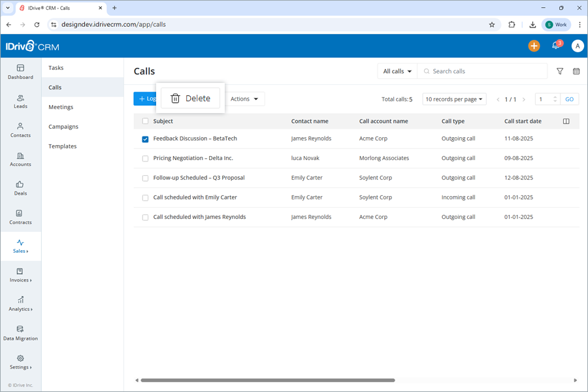Uncheck the Feedback Discussion – BetaTech row

(x=144, y=139)
